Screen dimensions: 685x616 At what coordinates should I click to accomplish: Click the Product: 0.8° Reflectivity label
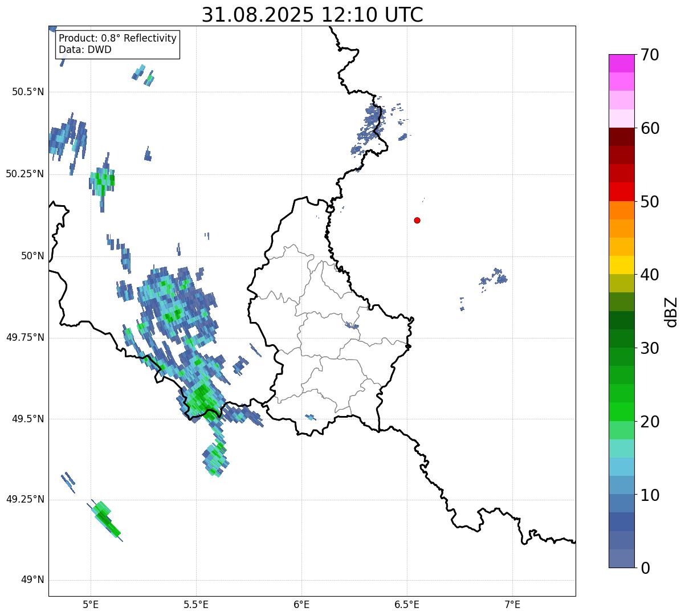point(118,38)
